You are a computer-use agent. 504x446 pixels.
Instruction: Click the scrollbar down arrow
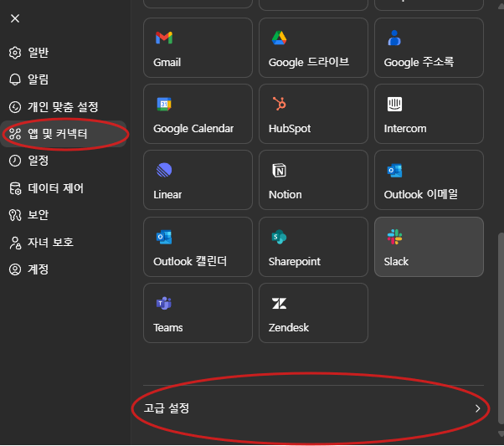point(501,433)
